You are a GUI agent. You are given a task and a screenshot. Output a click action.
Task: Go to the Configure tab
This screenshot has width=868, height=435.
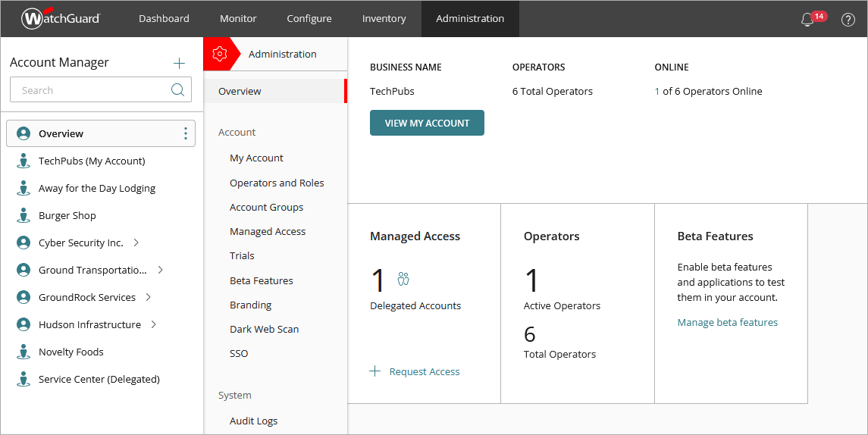[309, 19]
